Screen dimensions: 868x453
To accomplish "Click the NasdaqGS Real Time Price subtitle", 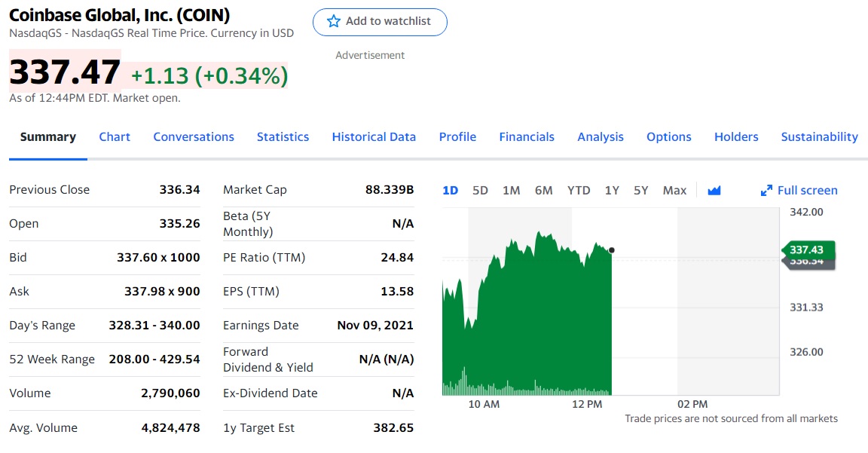I will [x=151, y=33].
